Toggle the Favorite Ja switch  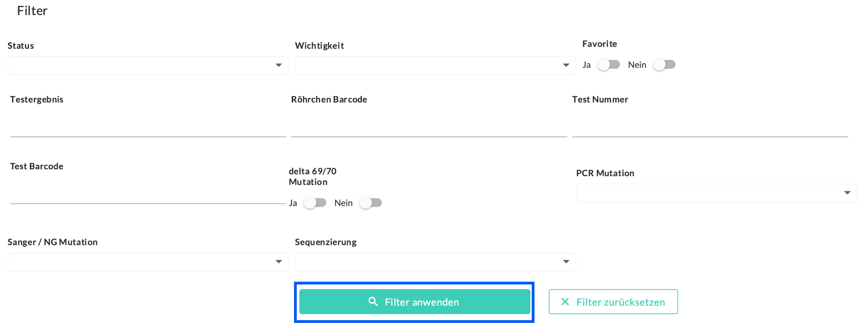(x=608, y=65)
